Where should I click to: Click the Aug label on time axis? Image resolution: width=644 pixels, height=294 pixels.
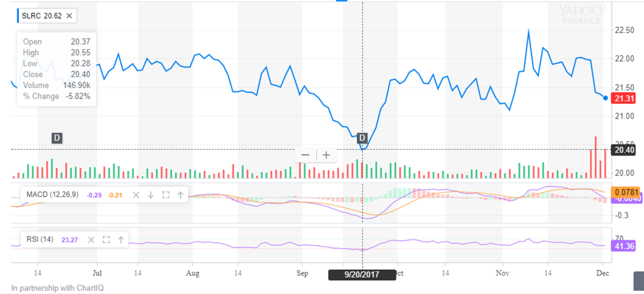pos(193,273)
